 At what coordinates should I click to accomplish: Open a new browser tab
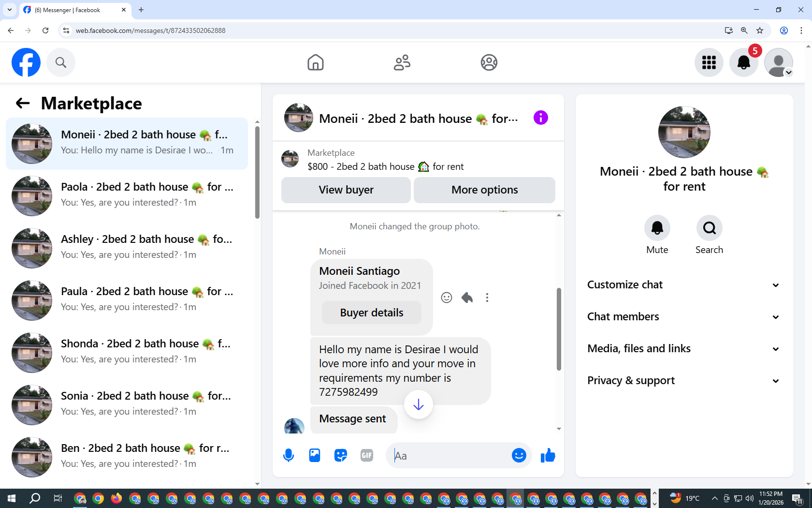tap(141, 10)
